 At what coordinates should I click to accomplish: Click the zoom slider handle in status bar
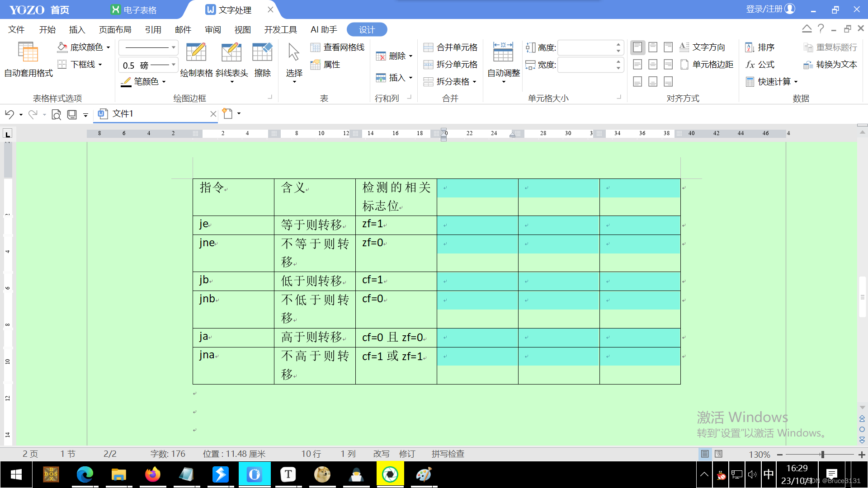click(x=822, y=454)
